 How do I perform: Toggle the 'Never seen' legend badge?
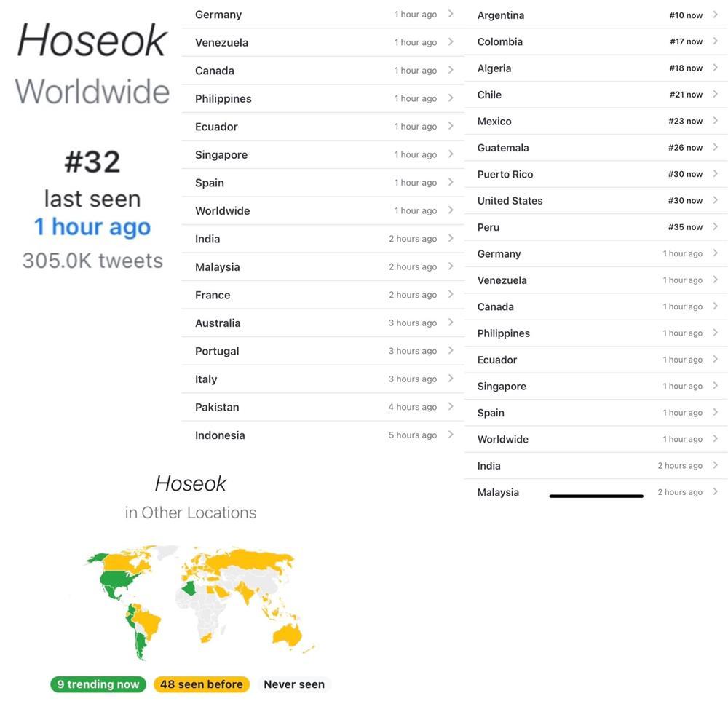[x=294, y=684]
